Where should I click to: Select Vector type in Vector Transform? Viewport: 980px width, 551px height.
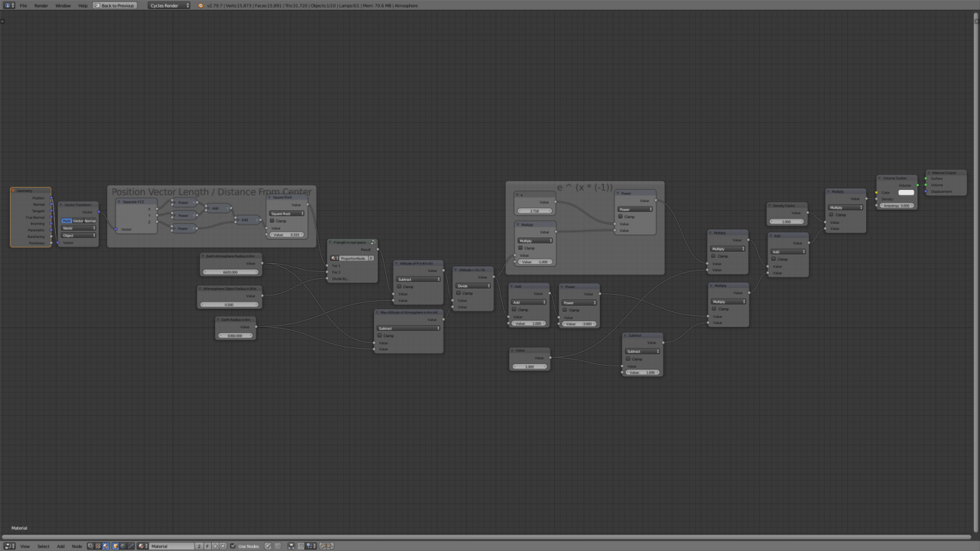[x=78, y=221]
